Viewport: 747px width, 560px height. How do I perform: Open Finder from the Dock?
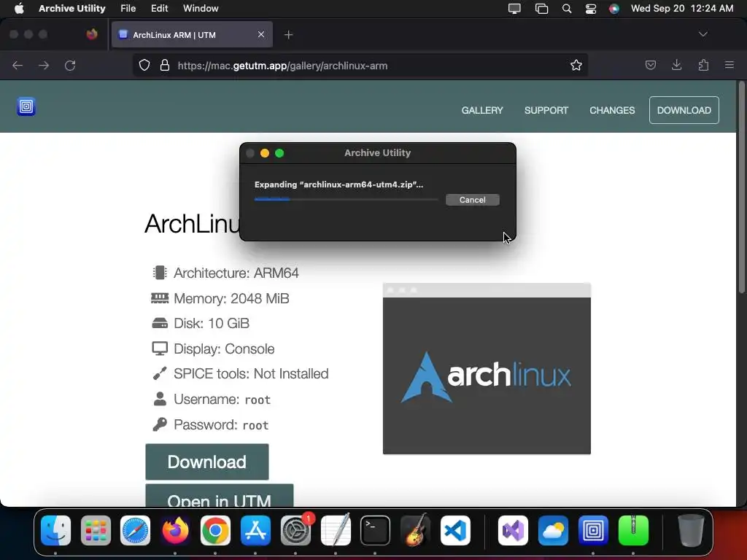(55, 530)
